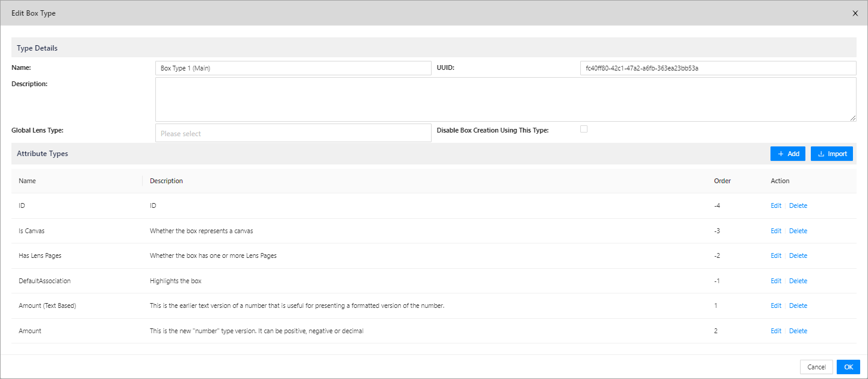Edit the ID attribute
This screenshot has height=379, width=868.
pyautogui.click(x=776, y=205)
